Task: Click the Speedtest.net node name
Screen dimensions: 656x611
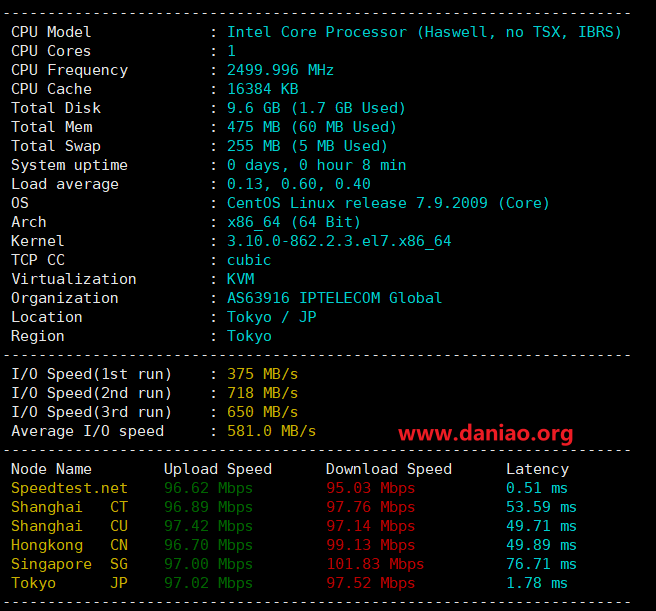Action: click(69, 488)
